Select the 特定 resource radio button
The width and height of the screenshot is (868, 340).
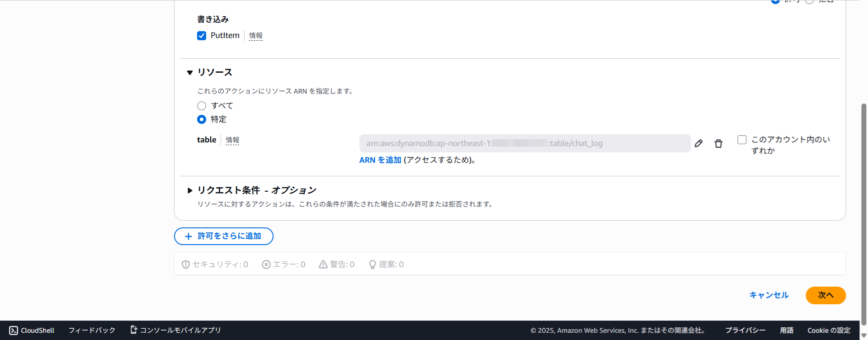(202, 119)
